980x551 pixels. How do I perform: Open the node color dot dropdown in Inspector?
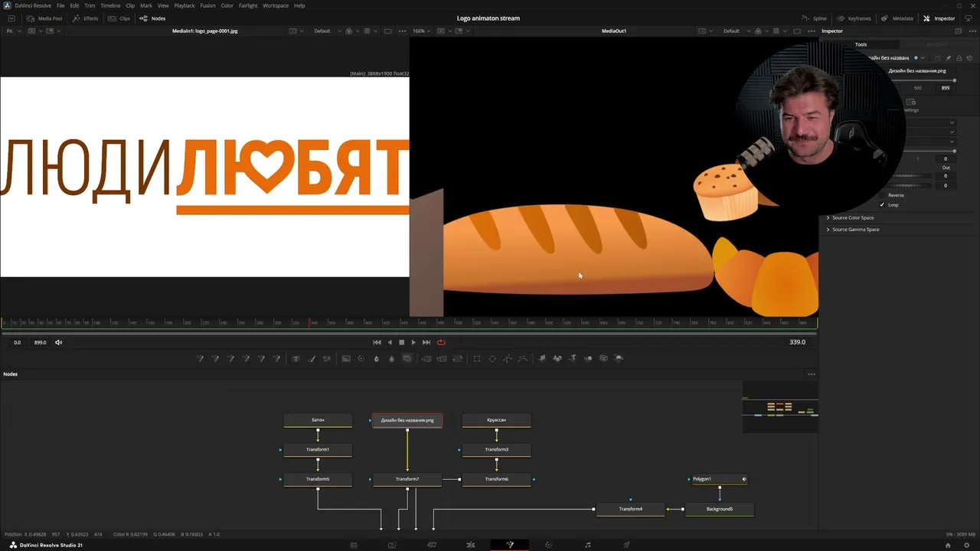click(919, 58)
